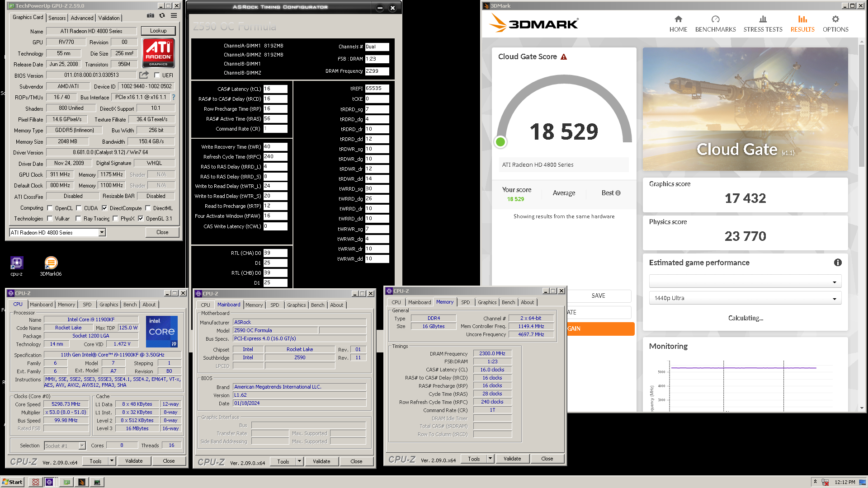Open the 3DMark Stress Tests section

tap(763, 24)
